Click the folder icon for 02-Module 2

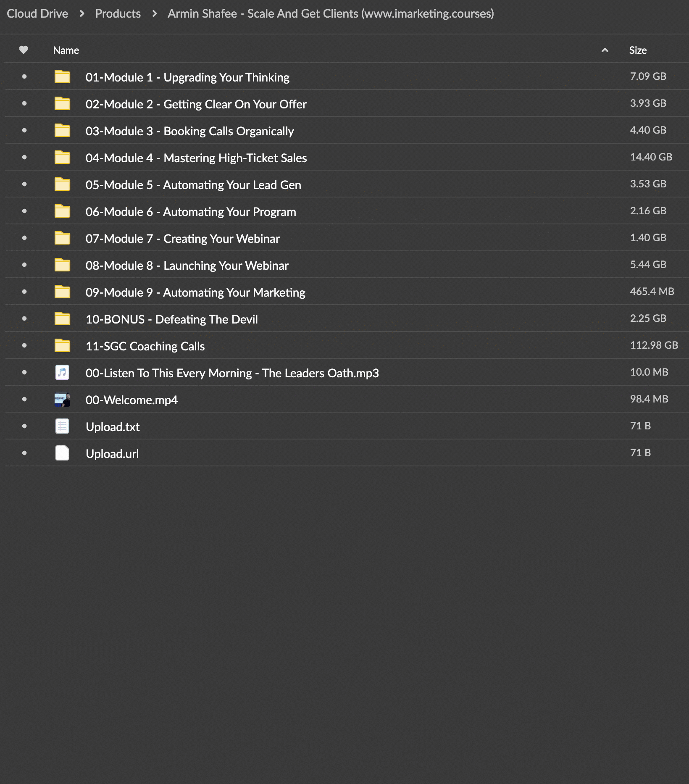[x=62, y=104]
